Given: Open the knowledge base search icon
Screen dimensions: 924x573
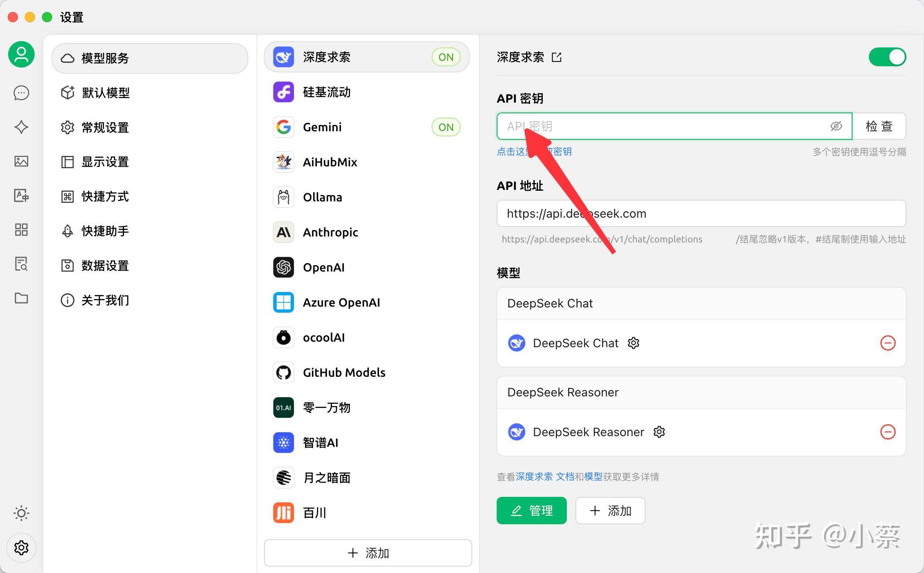Looking at the screenshot, I should tap(21, 264).
